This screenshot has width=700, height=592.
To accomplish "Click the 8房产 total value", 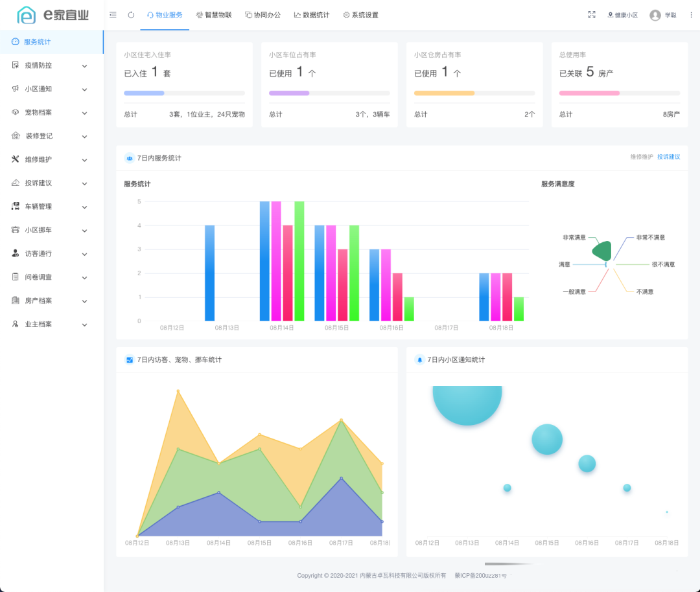I will click(x=671, y=114).
